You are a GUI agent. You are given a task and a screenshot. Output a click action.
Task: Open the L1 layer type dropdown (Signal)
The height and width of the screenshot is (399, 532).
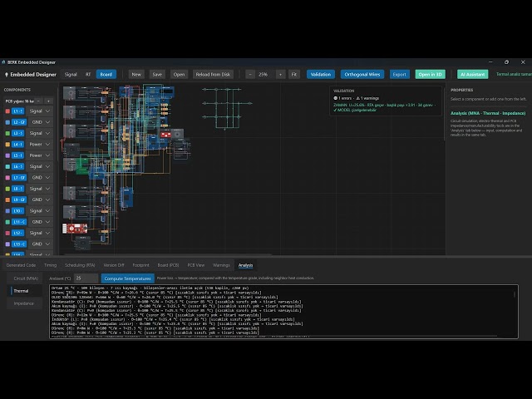pyautogui.click(x=40, y=111)
